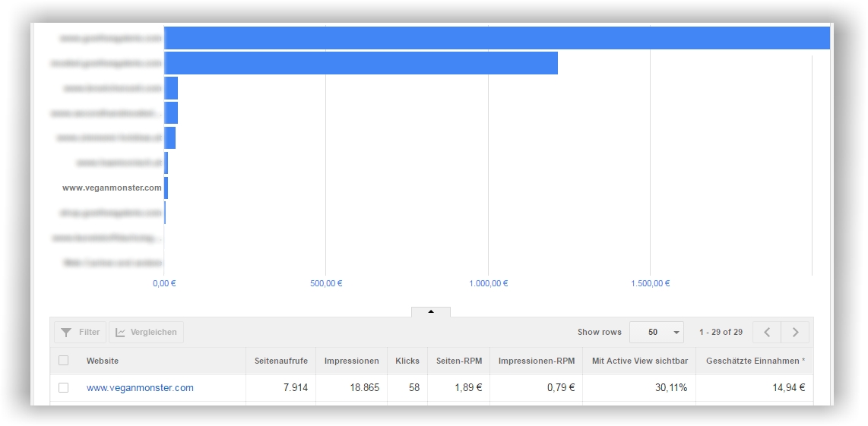Click the Vergleichen compare chart icon
Viewport: 868px width, 426px height.
[x=121, y=333]
